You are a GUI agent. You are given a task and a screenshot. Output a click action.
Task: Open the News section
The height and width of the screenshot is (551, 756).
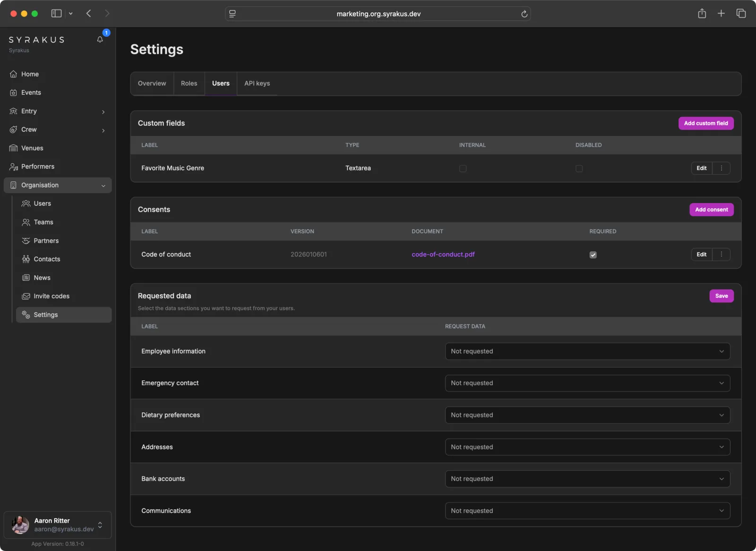click(42, 278)
